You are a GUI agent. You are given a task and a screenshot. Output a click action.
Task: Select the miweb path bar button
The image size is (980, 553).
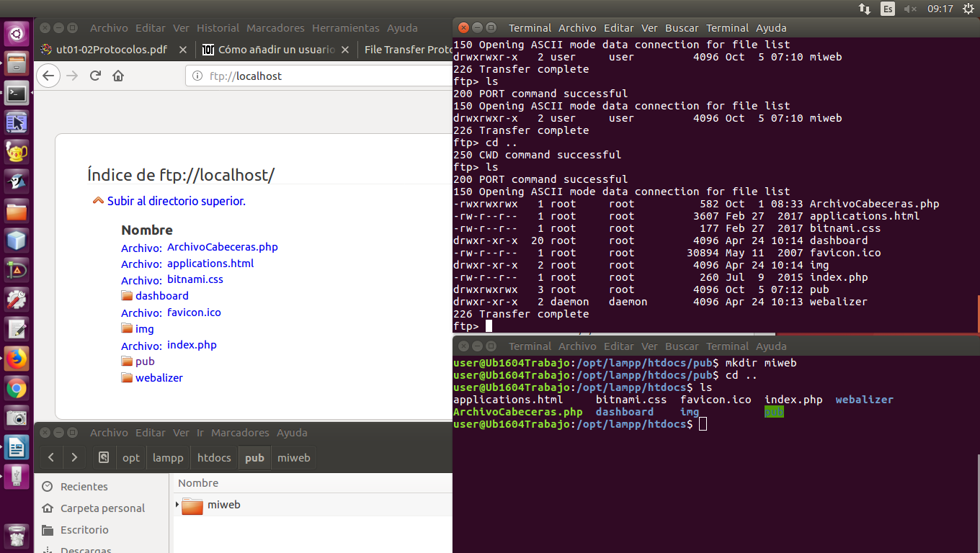click(294, 457)
